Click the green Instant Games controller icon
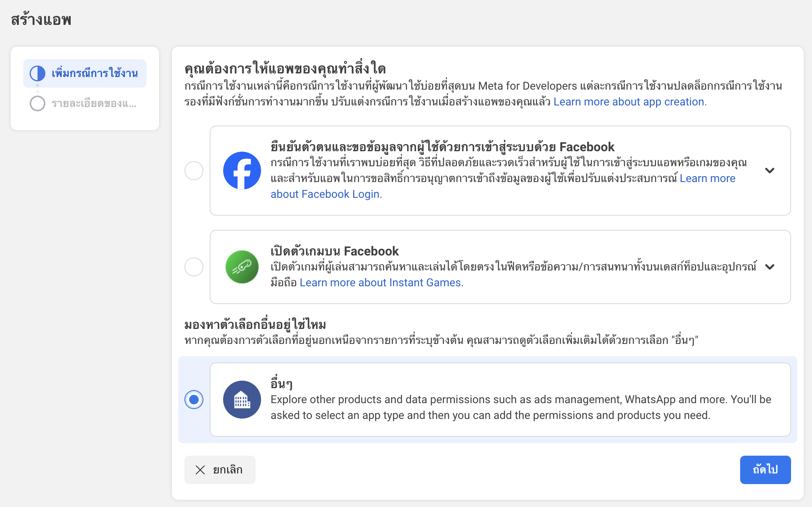The image size is (812, 507). 242,267
